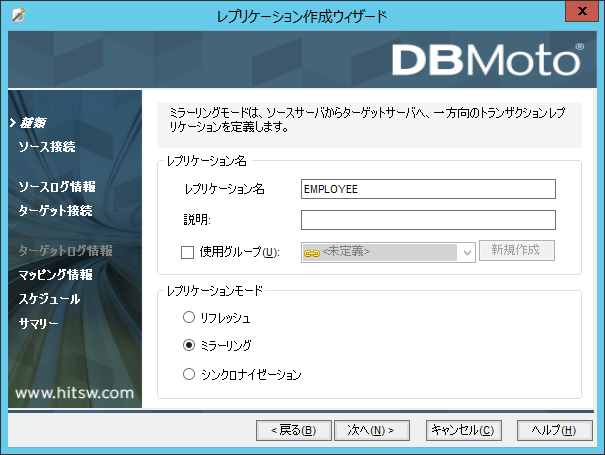Enable the 使用グループ checkbox
Viewport: 605px width, 455px height.
[x=188, y=253]
